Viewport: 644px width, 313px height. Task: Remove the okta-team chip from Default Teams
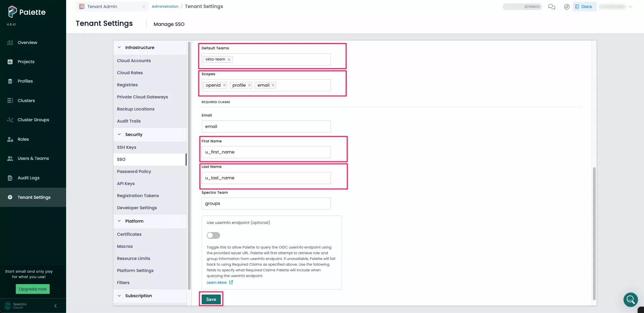pos(229,59)
